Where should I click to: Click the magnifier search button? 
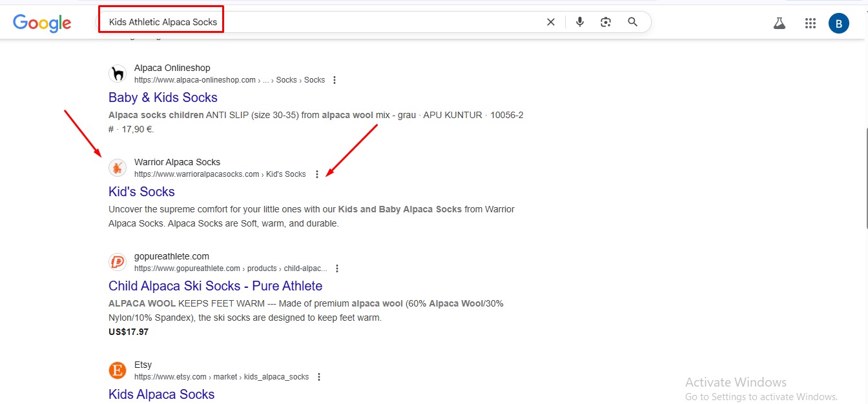pos(633,22)
